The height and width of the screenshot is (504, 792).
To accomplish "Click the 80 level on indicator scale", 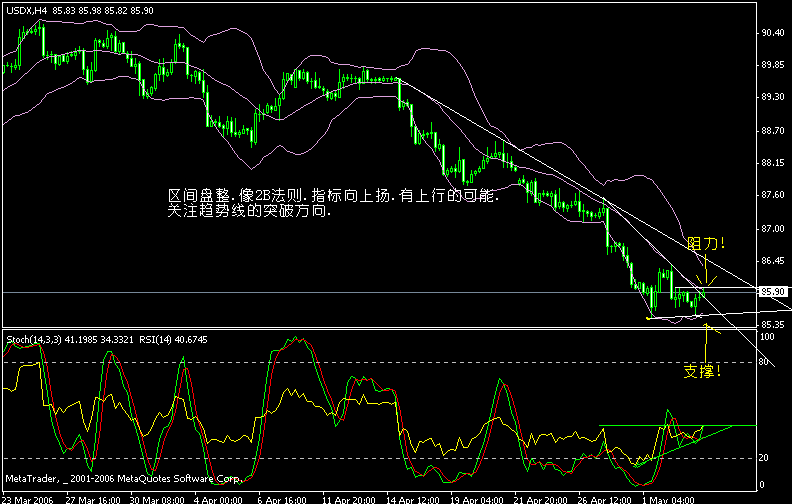I will 764,362.
